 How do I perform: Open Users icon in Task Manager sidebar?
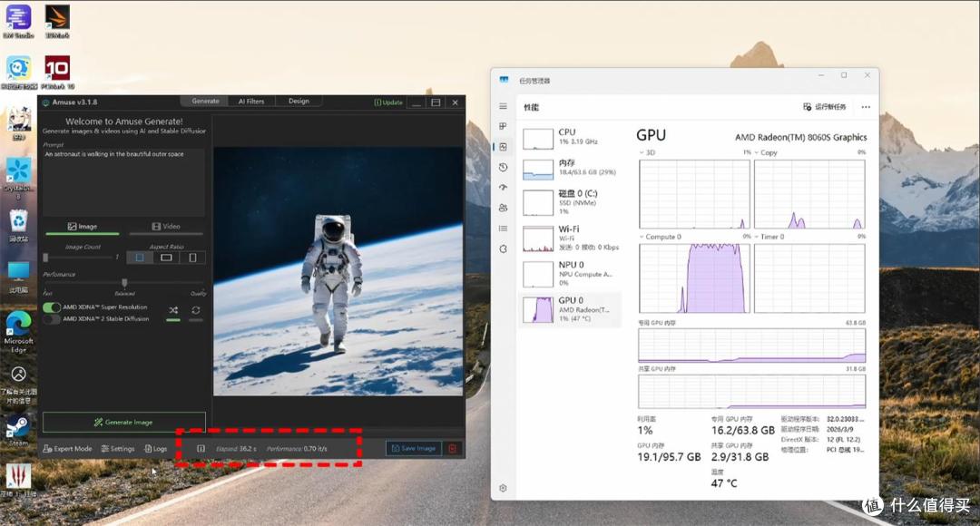[x=503, y=208]
